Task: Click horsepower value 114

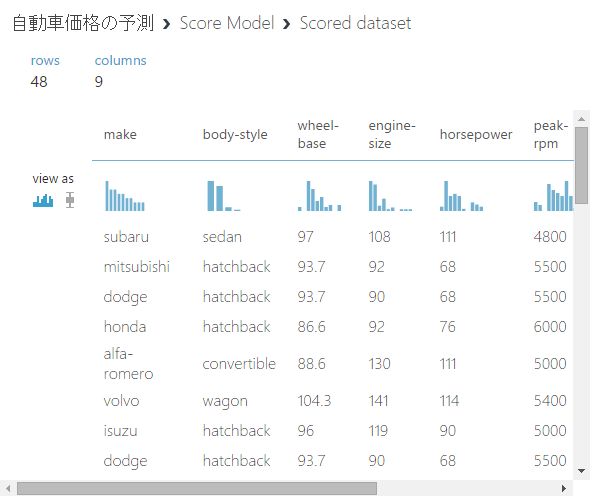Action: click(x=449, y=401)
